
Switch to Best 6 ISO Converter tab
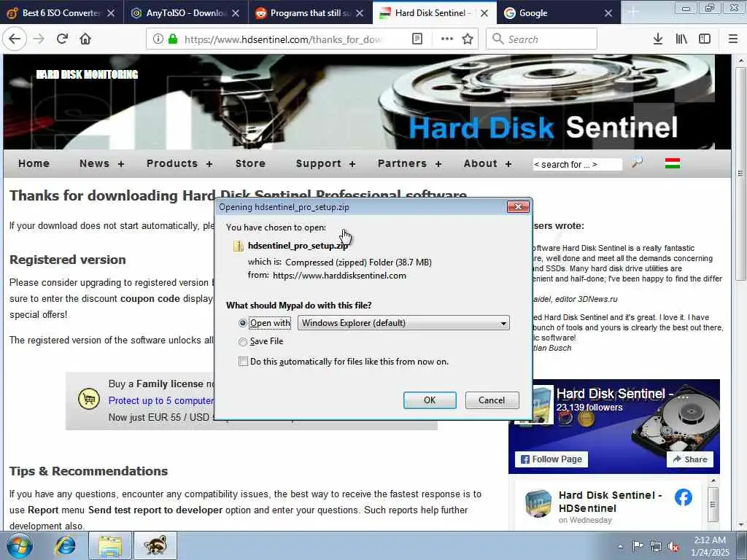click(x=62, y=13)
